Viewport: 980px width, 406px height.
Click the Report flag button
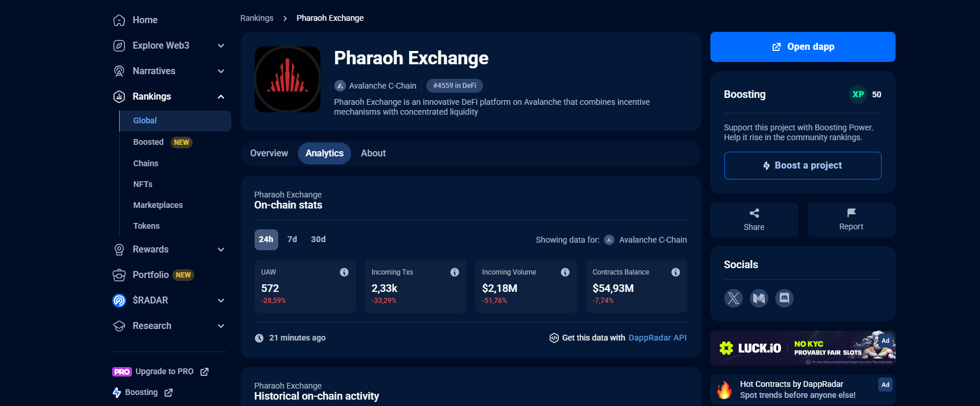(852, 220)
